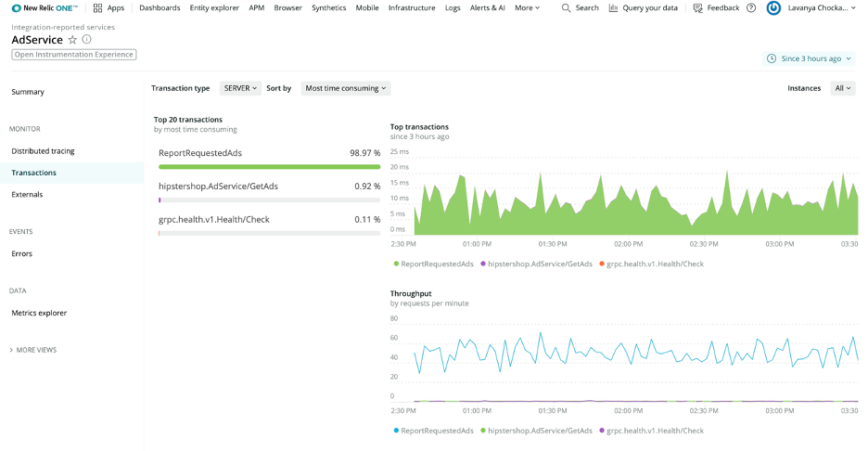Screen dimensions: 868x451
Task: Click the Throughput chart title
Action: pyautogui.click(x=411, y=293)
